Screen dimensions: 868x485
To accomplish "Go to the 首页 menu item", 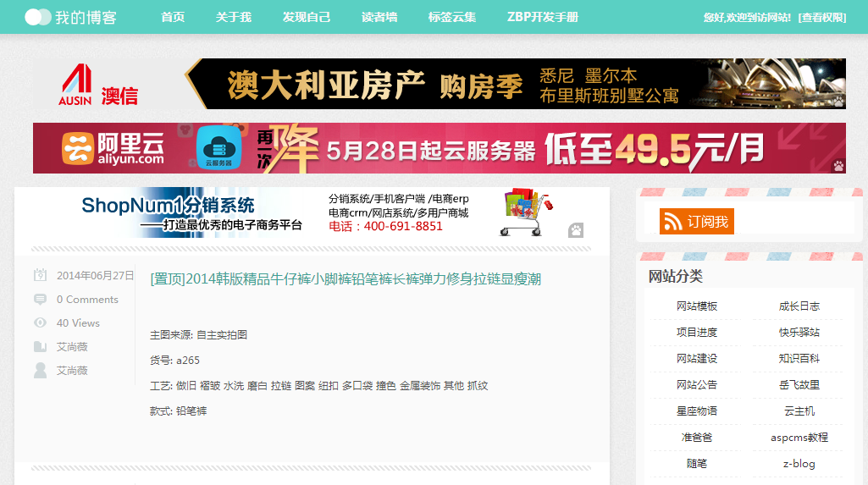I will pyautogui.click(x=173, y=17).
